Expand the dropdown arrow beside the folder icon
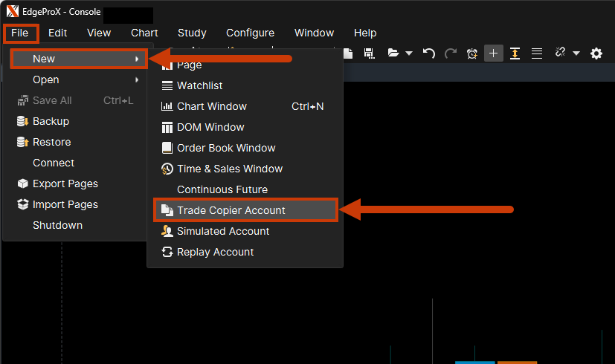The width and height of the screenshot is (615, 364). (409, 53)
